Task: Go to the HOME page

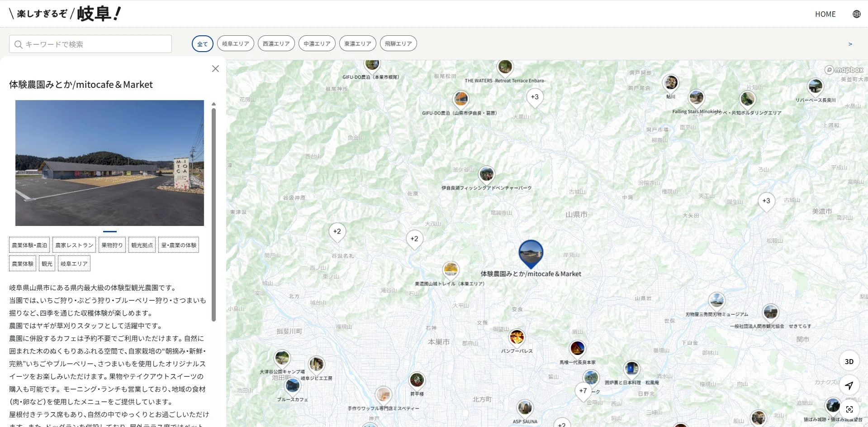Action: coord(825,14)
